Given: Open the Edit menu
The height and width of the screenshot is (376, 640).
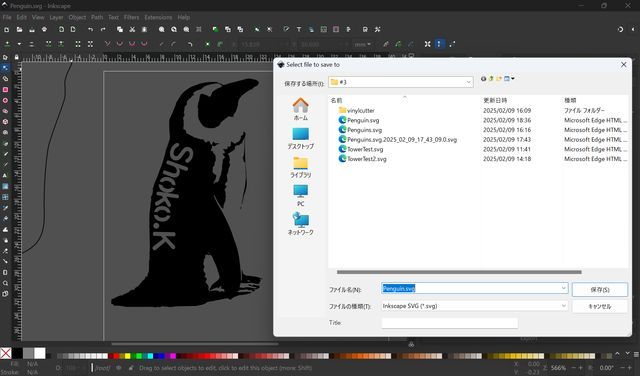Looking at the screenshot, I should pos(21,17).
